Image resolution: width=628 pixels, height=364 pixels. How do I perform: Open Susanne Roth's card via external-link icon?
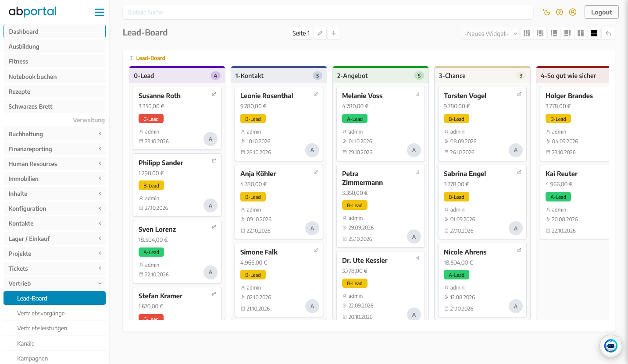click(214, 94)
